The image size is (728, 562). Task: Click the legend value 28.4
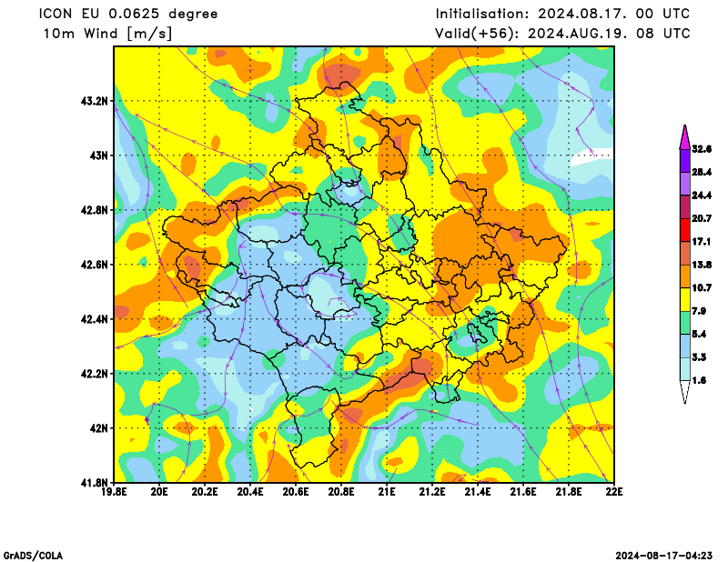click(x=702, y=172)
